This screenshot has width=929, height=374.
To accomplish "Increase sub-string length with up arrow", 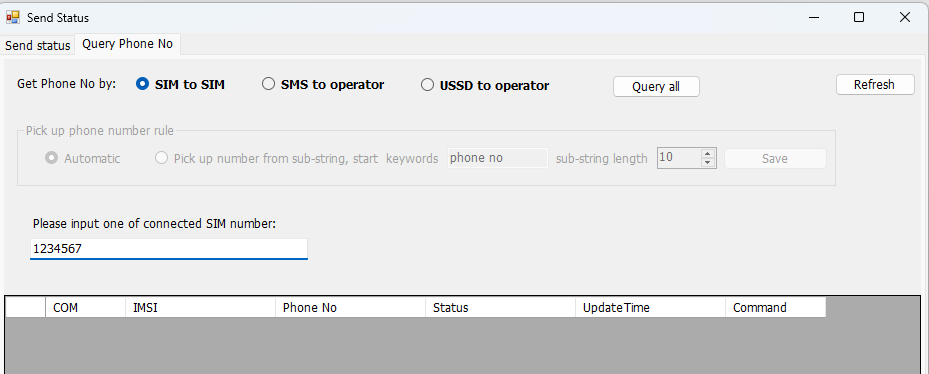I will (x=708, y=154).
